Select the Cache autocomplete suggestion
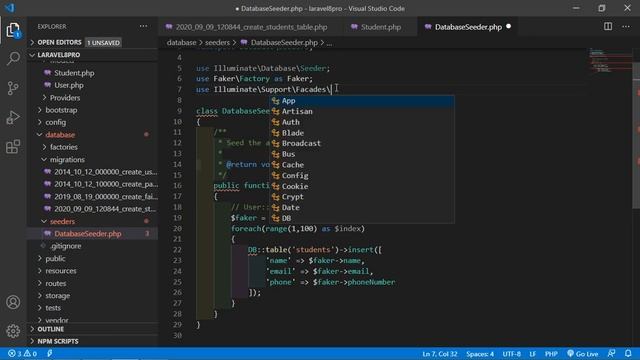The height and width of the screenshot is (360, 640). (361, 165)
